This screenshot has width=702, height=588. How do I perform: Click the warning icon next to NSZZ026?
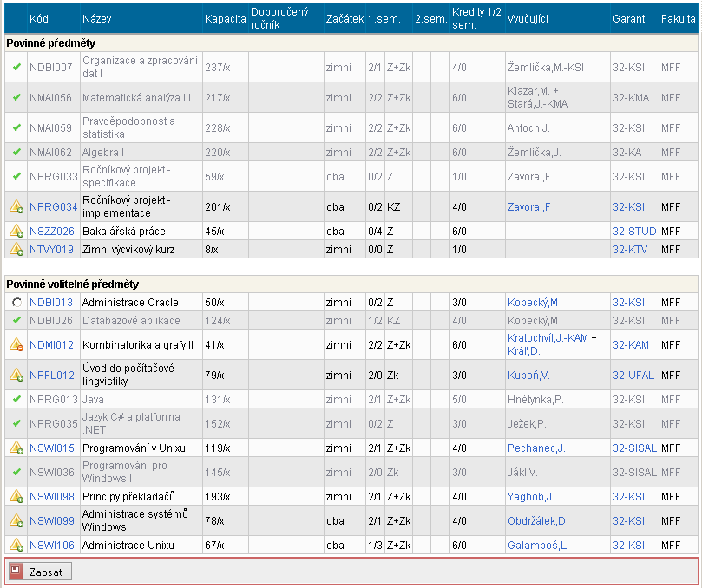pyautogui.click(x=16, y=232)
